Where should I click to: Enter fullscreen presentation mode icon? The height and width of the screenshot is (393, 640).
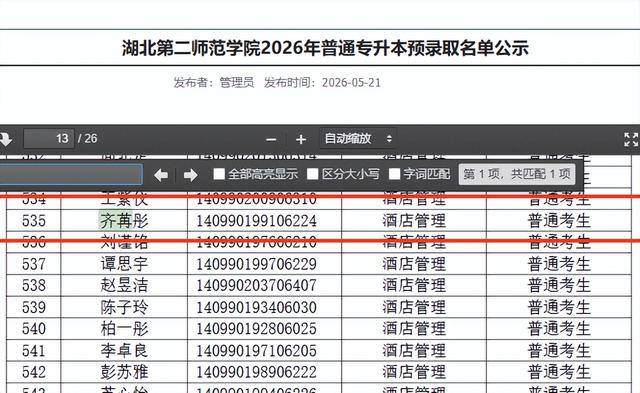631,140
